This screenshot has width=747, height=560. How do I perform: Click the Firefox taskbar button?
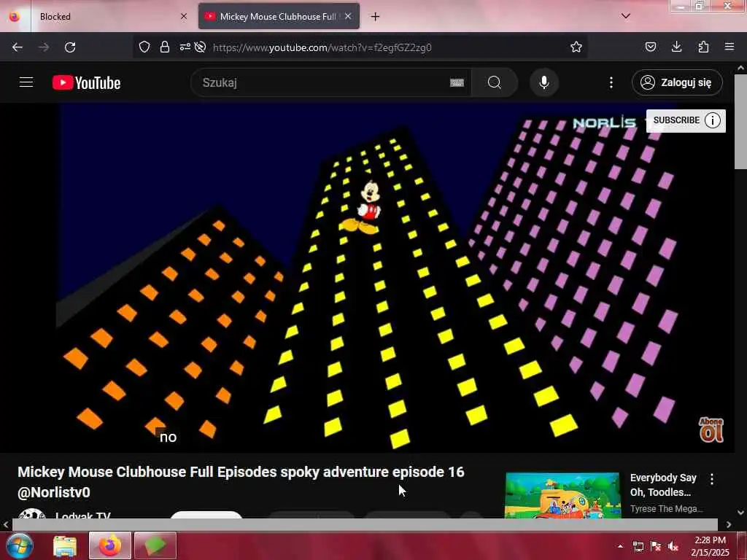(109, 545)
